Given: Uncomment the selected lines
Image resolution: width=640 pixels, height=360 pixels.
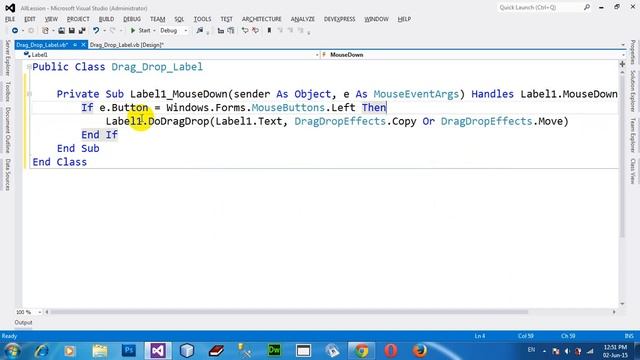Looking at the screenshot, I should [x=256, y=31].
